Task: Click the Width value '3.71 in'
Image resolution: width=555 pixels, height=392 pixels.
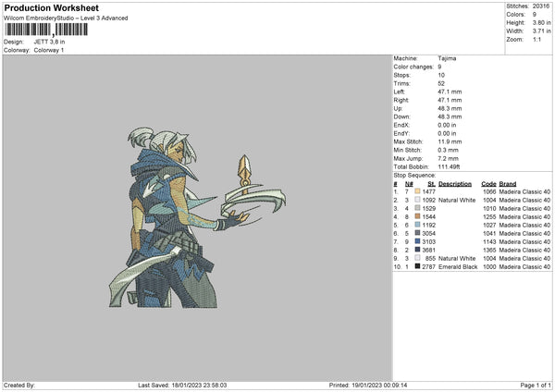Action: (541, 31)
